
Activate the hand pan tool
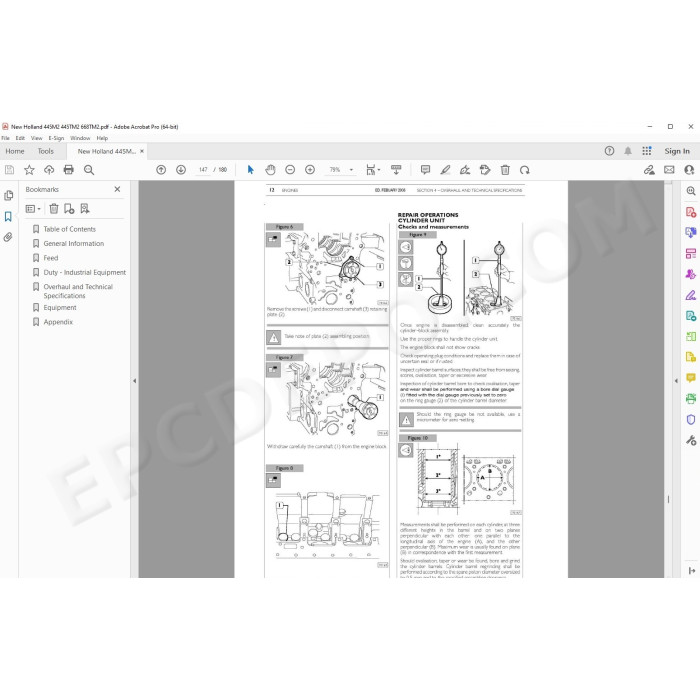coord(270,170)
